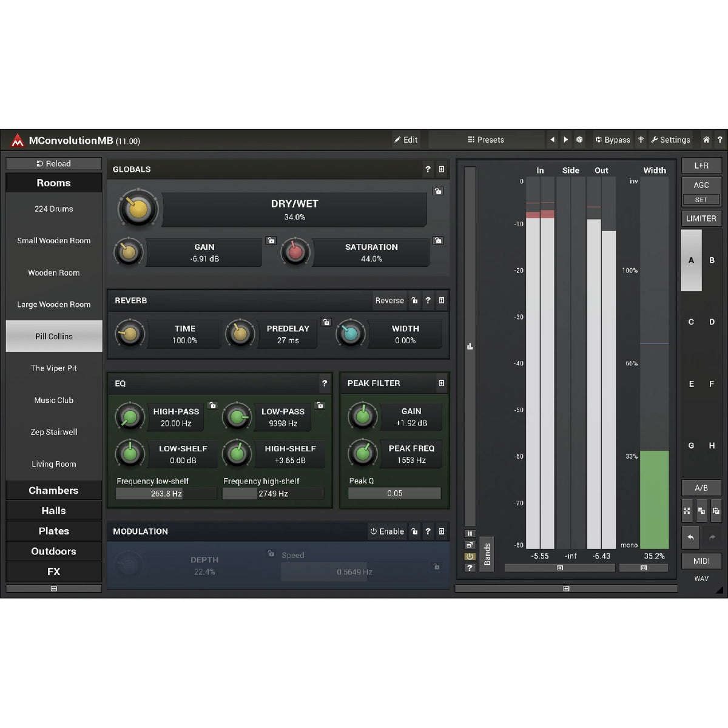Click the MeldaProduction logo icon

(17, 140)
